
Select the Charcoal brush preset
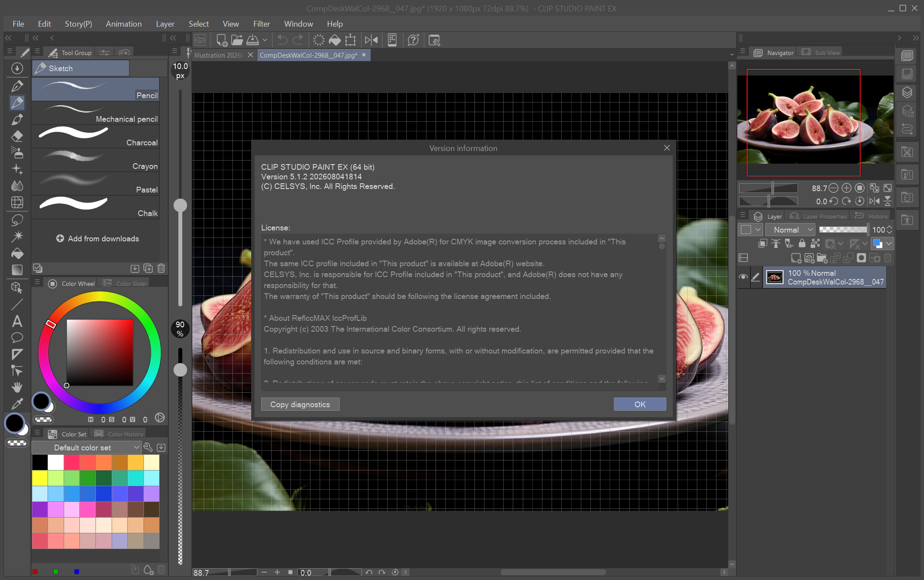coord(95,137)
